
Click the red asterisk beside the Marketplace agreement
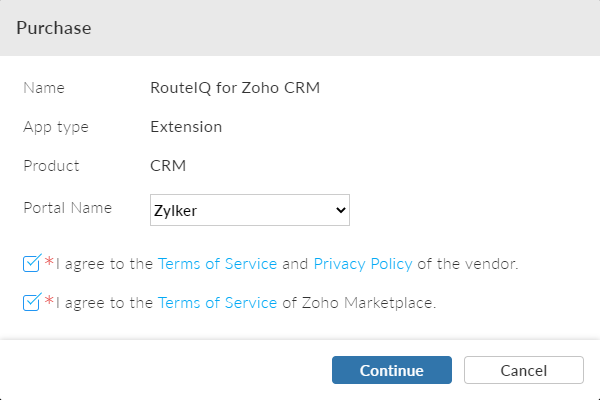point(49,301)
